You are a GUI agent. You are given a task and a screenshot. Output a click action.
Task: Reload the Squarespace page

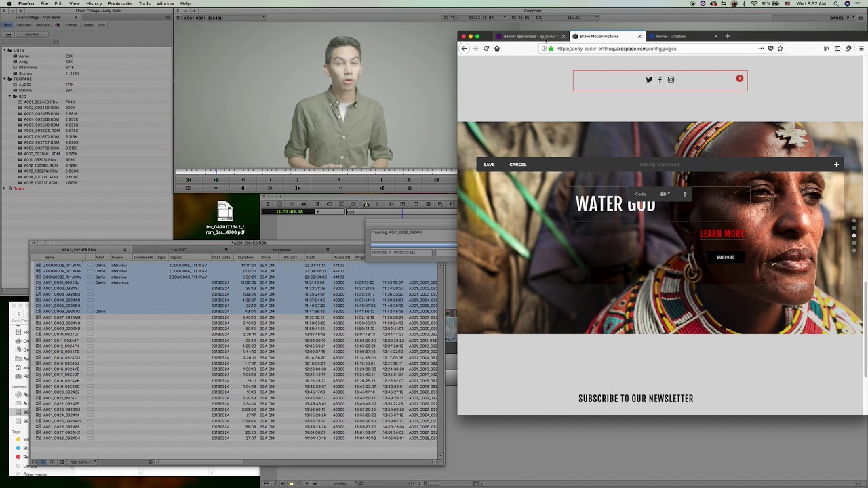coord(486,48)
